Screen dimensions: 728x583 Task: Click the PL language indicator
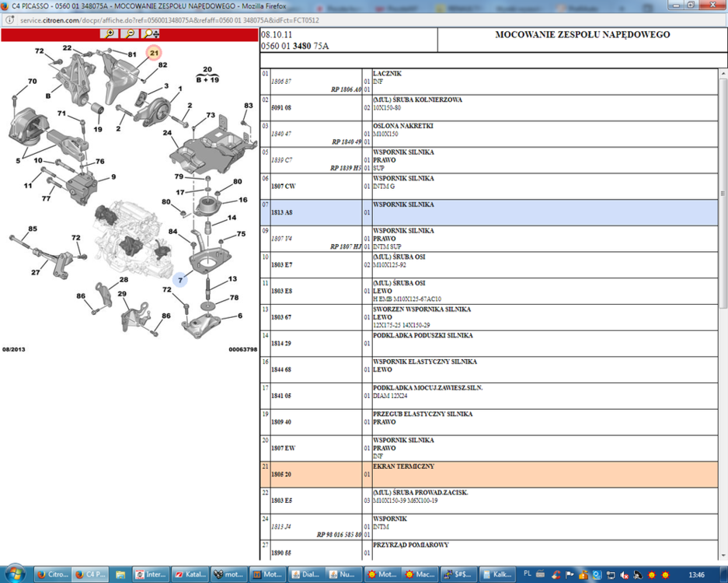click(x=527, y=574)
